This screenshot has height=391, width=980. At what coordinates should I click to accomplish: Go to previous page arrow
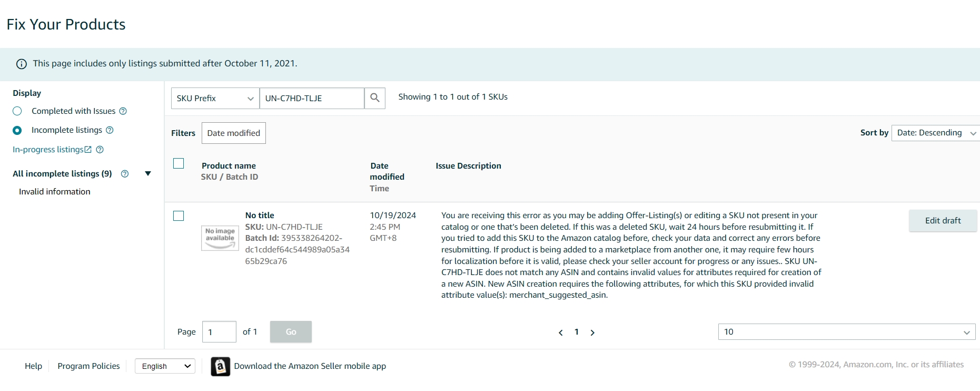pyautogui.click(x=561, y=333)
